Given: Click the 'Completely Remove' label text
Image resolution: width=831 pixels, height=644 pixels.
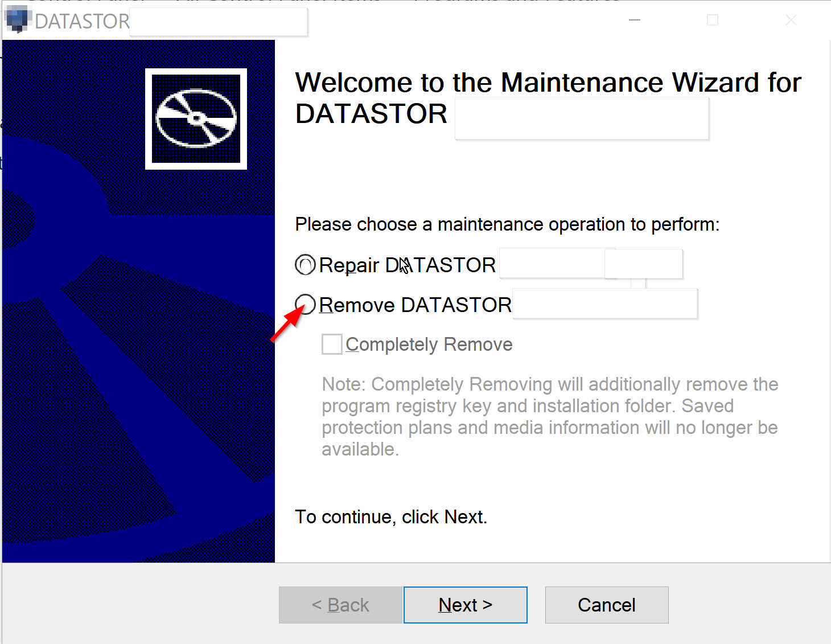Looking at the screenshot, I should pyautogui.click(x=429, y=344).
